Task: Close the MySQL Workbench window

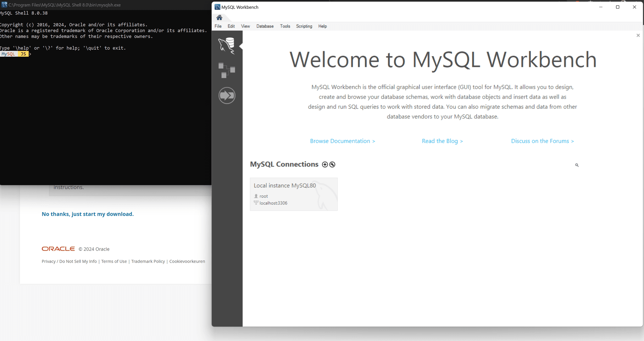Action: (634, 7)
